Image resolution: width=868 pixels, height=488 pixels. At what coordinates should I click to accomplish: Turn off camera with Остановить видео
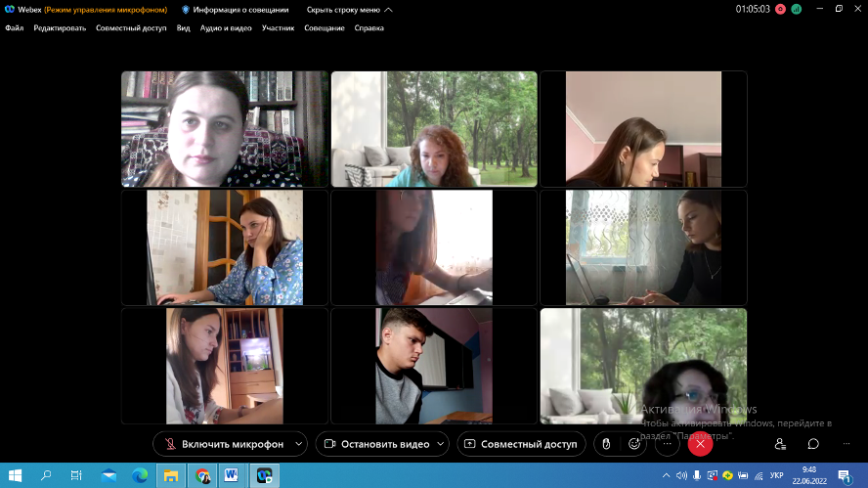click(376, 444)
